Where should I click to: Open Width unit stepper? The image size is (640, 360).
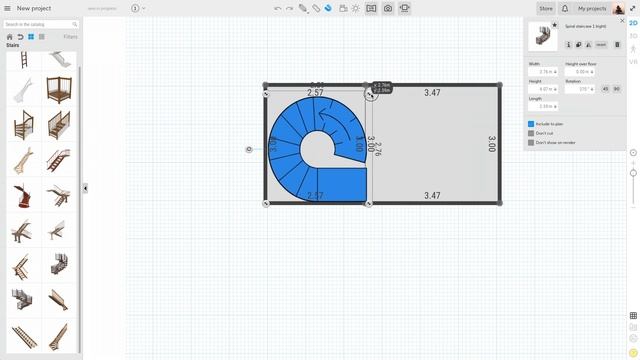[555, 72]
